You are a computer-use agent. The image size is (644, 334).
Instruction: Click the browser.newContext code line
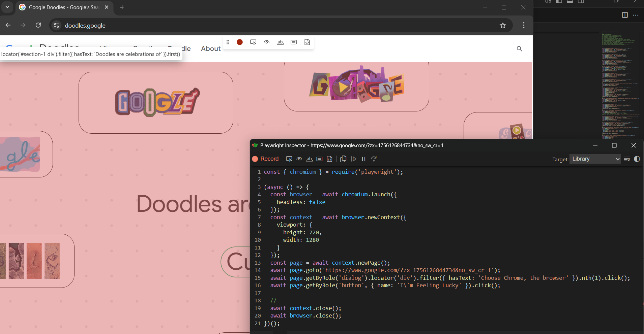pyautogui.click(x=338, y=217)
